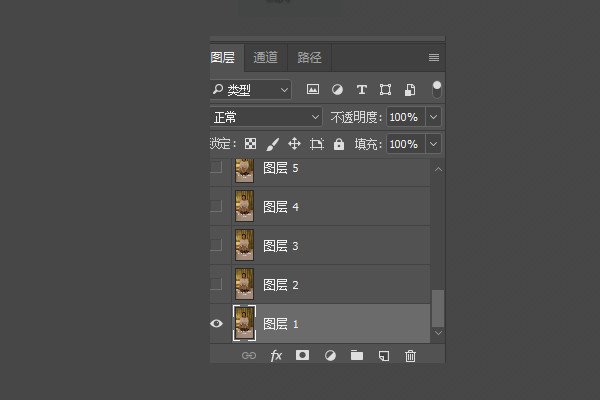Filter layers by smart objects icon
The image size is (600, 400).
410,90
